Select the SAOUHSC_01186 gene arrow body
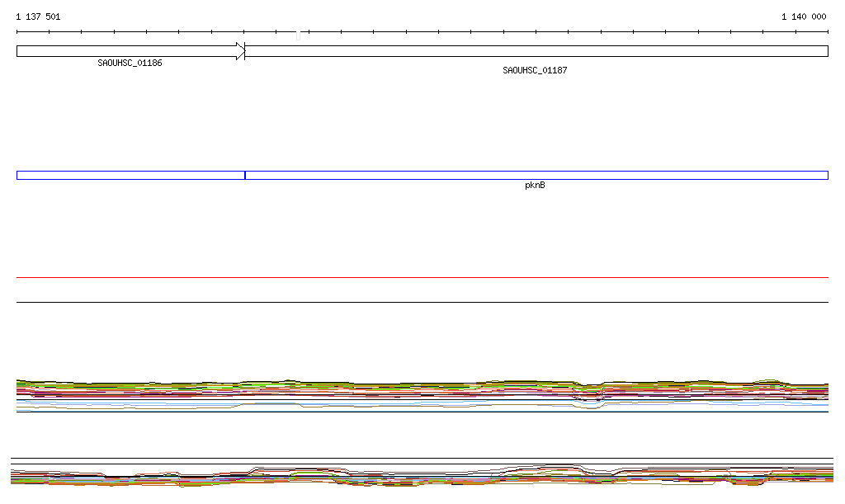Image resolution: width=845 pixels, height=504 pixels. pyautogui.click(x=124, y=51)
